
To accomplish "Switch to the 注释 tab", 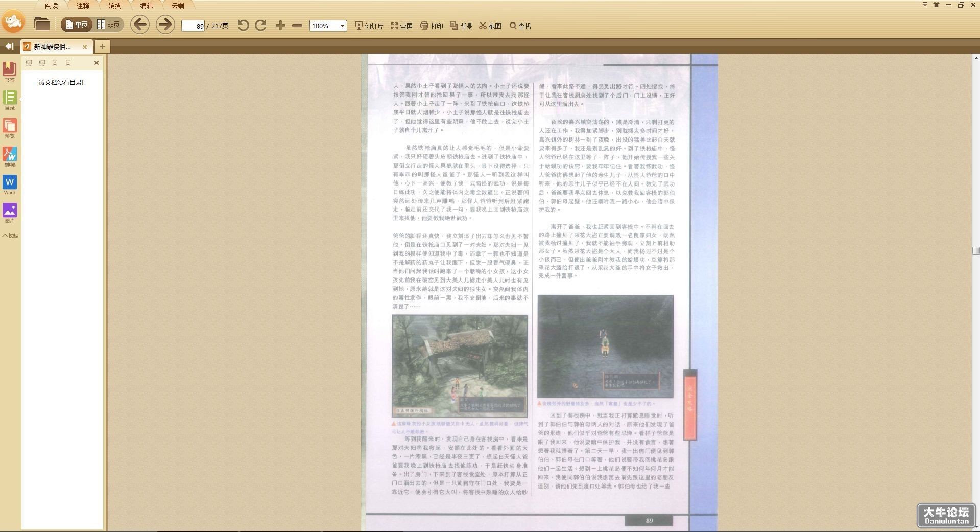I will point(83,6).
